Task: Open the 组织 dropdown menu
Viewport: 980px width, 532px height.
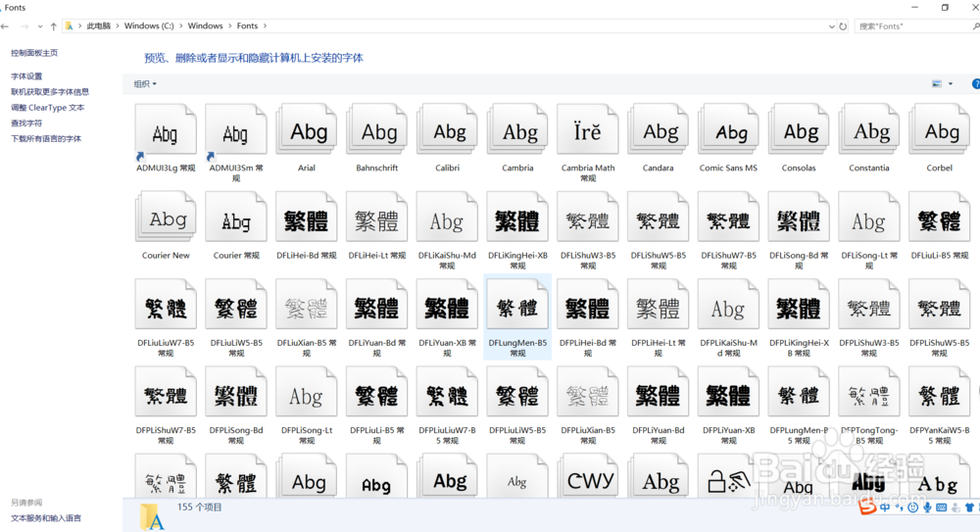Action: pos(145,84)
